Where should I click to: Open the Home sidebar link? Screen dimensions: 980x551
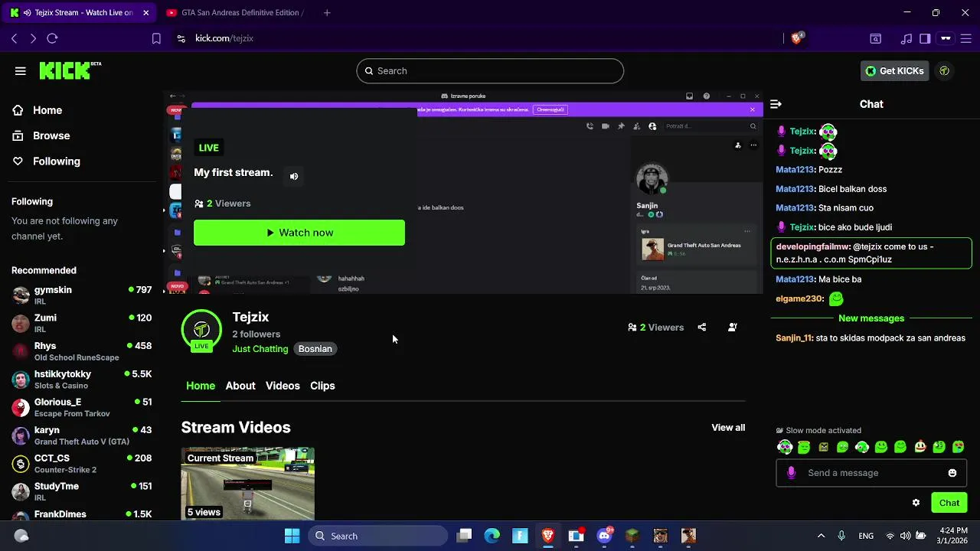click(38, 110)
